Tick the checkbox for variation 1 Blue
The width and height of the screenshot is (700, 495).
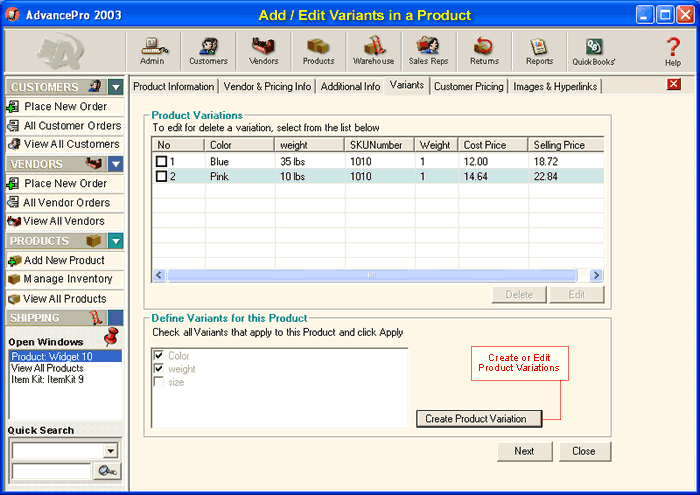pyautogui.click(x=161, y=161)
